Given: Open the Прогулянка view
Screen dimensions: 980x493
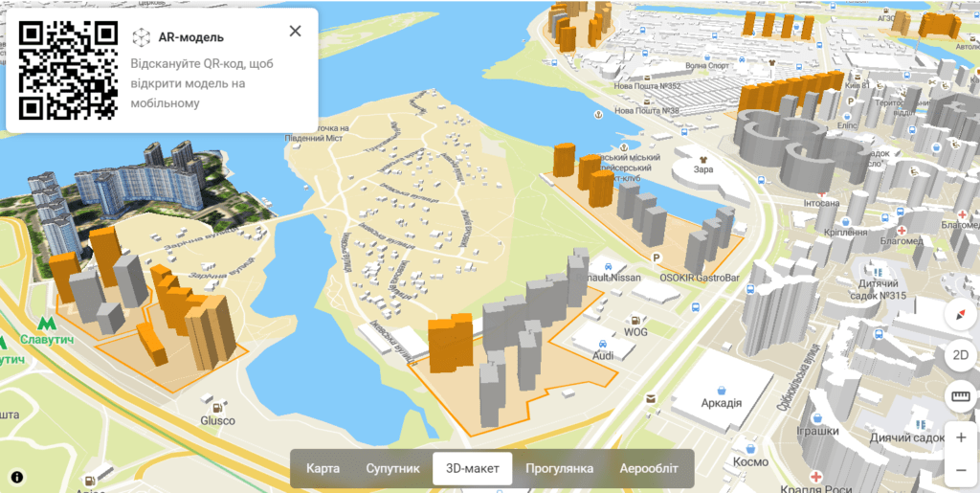Looking at the screenshot, I should (559, 469).
